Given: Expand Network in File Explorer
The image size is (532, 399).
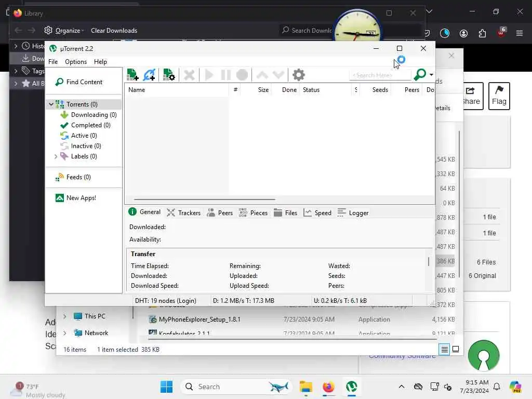Looking at the screenshot, I should 65,333.
